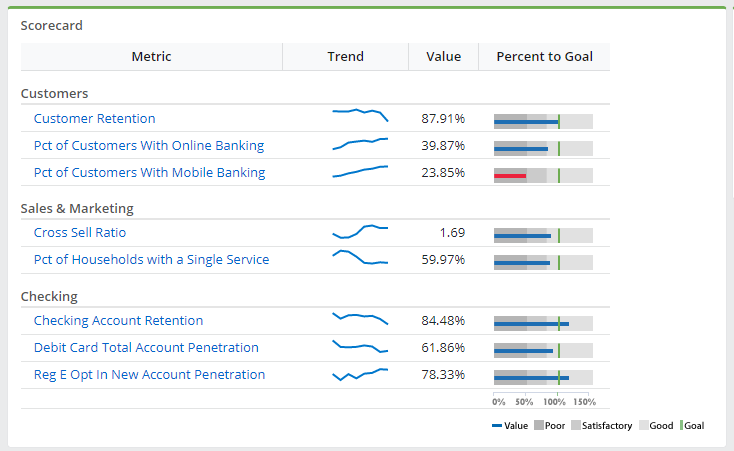
Task: Open Pct of Customers With Online Banking
Action: pyautogui.click(x=149, y=146)
